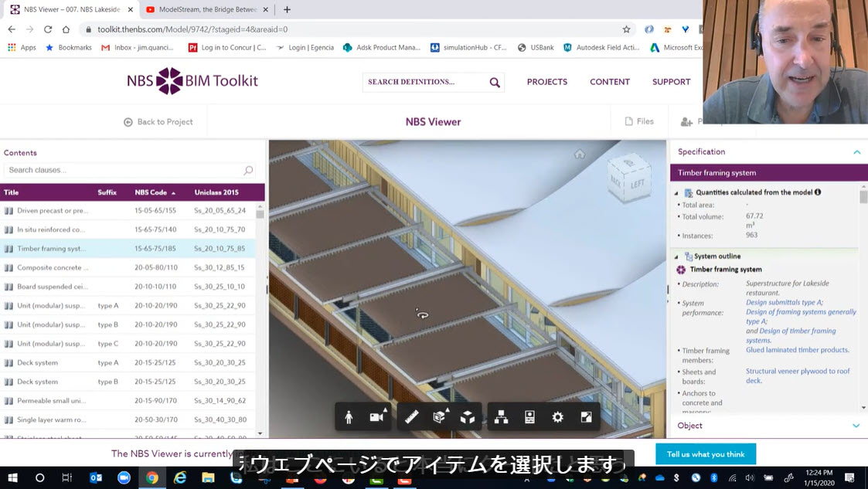868x489 pixels.
Task: Click Back to Project
Action: [158, 122]
